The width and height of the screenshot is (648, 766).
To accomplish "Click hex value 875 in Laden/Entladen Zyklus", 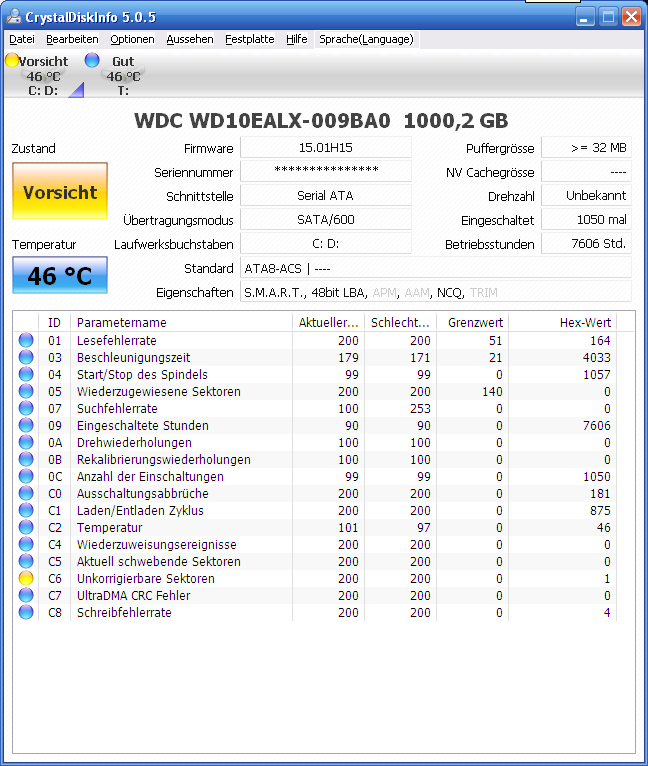I will pyautogui.click(x=600, y=511).
